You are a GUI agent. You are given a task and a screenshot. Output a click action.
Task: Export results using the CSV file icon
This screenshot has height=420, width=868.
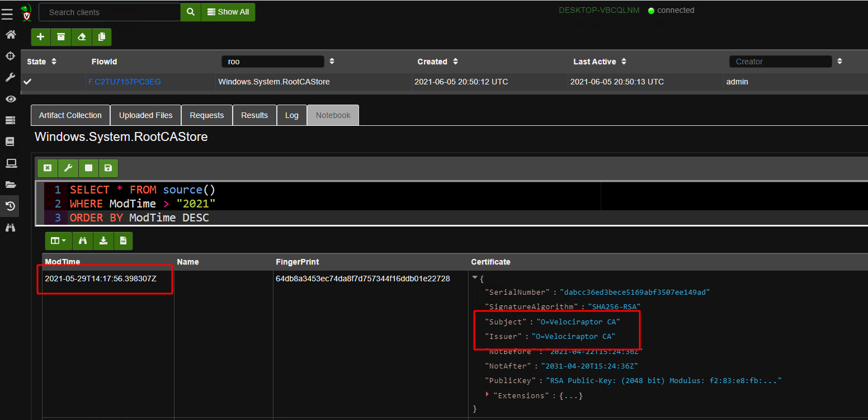[123, 241]
